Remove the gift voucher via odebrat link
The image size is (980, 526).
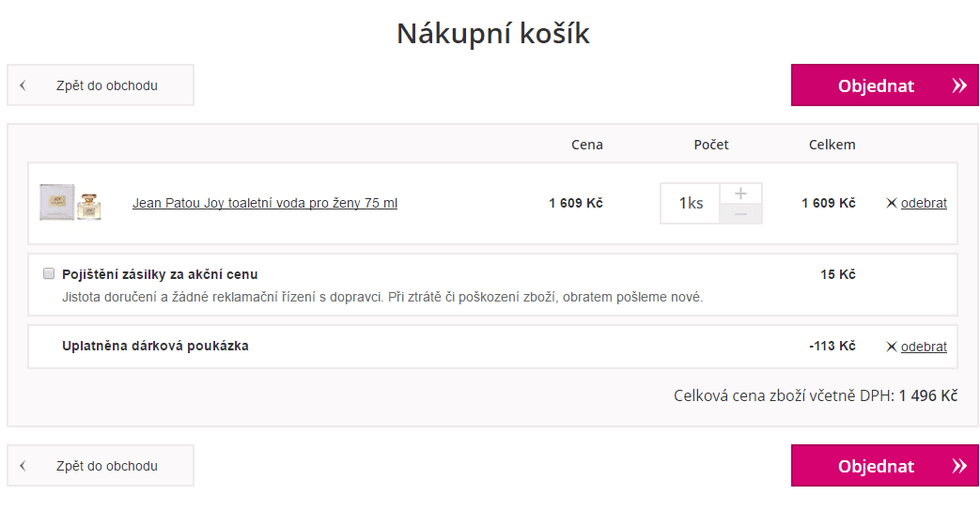(x=924, y=347)
